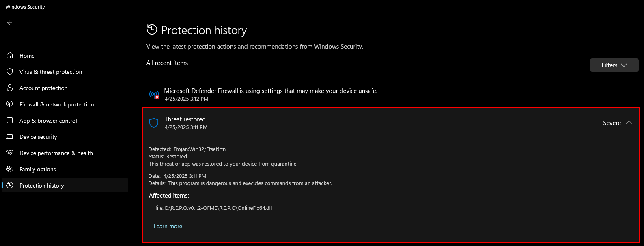Click the Virus & threat protection shield icon
The width and height of the screenshot is (644, 246).
(10, 71)
